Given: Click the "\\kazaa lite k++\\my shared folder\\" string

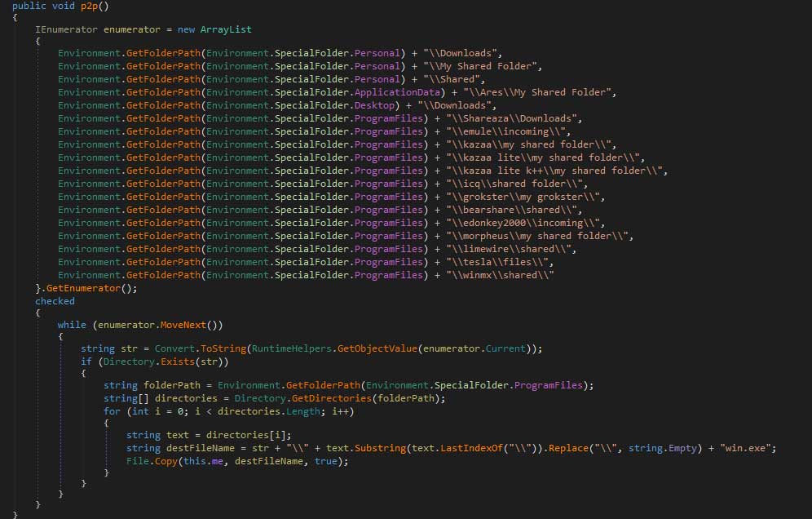Looking at the screenshot, I should tap(554, 171).
